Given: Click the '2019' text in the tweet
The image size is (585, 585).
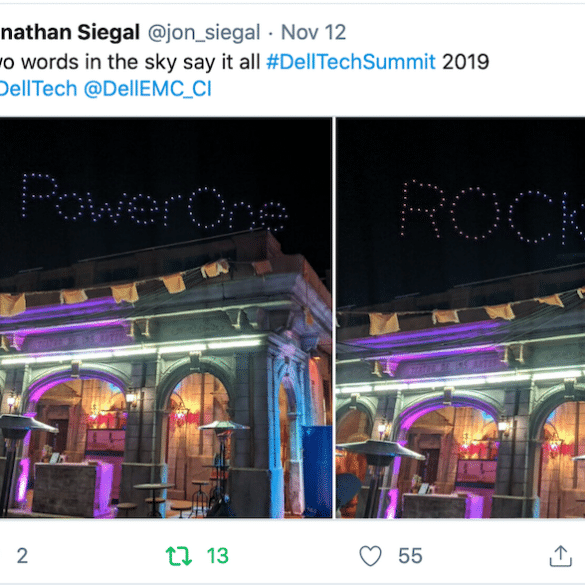Looking at the screenshot, I should (x=466, y=62).
